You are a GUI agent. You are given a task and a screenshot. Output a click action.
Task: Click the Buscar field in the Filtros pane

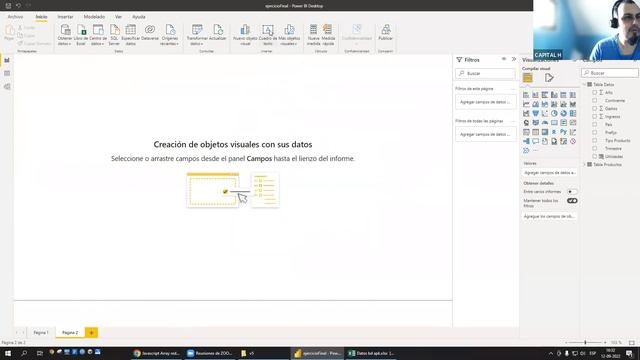485,73
